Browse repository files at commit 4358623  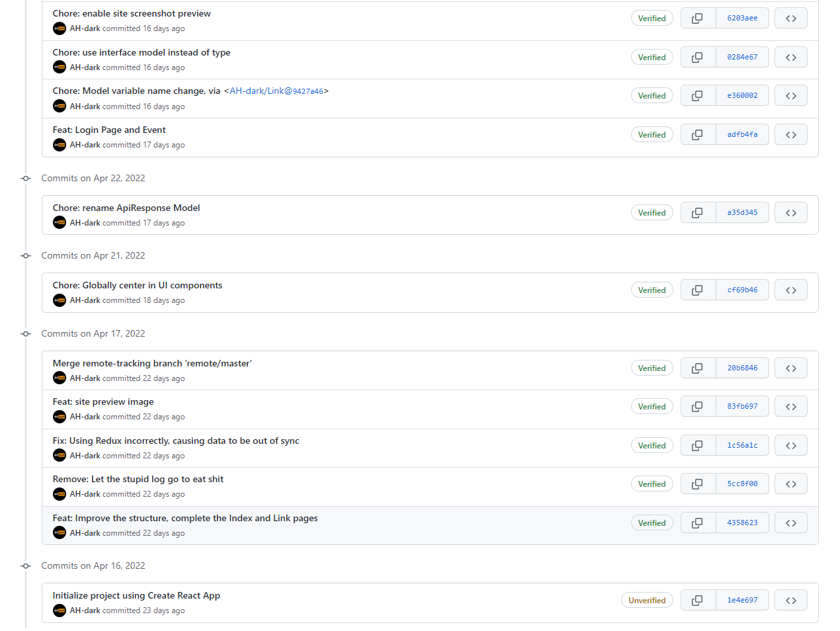(x=790, y=523)
